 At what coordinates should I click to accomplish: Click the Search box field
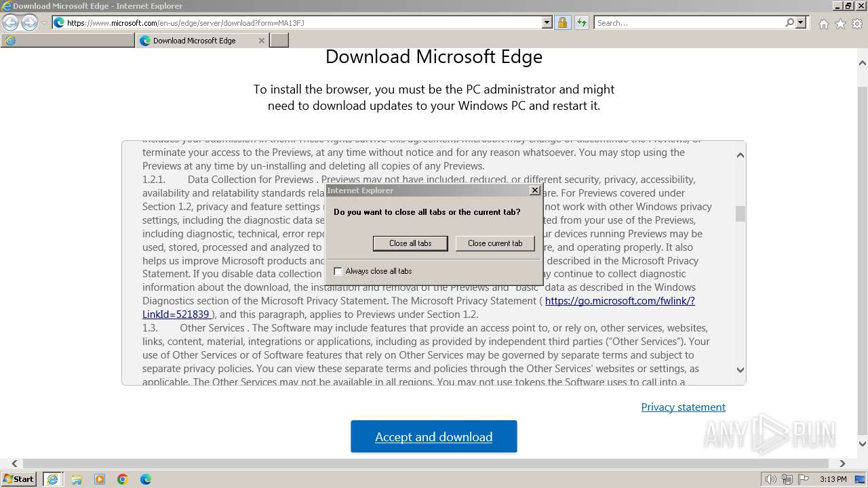pos(688,22)
